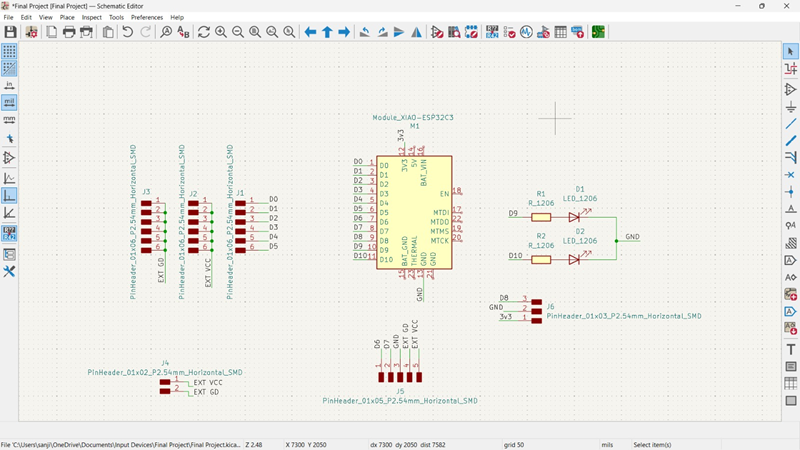Viewport: 800px width, 450px height.
Task: Open the Preferences menu
Action: pos(147,17)
